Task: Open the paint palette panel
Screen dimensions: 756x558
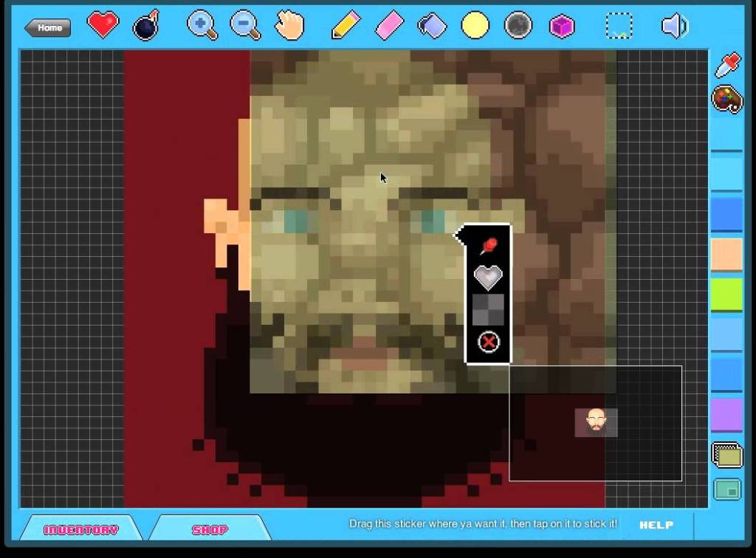Action: click(x=726, y=100)
